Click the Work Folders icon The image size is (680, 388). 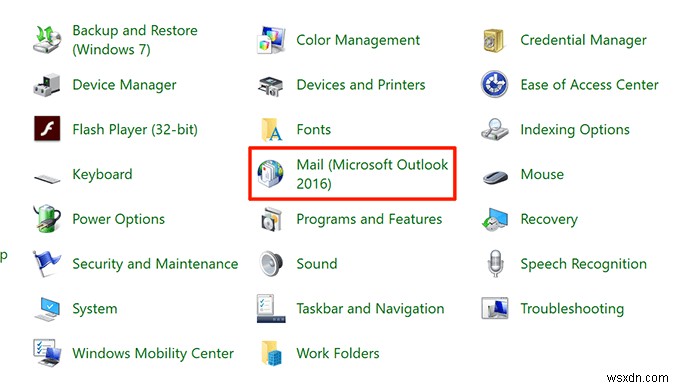[271, 353]
